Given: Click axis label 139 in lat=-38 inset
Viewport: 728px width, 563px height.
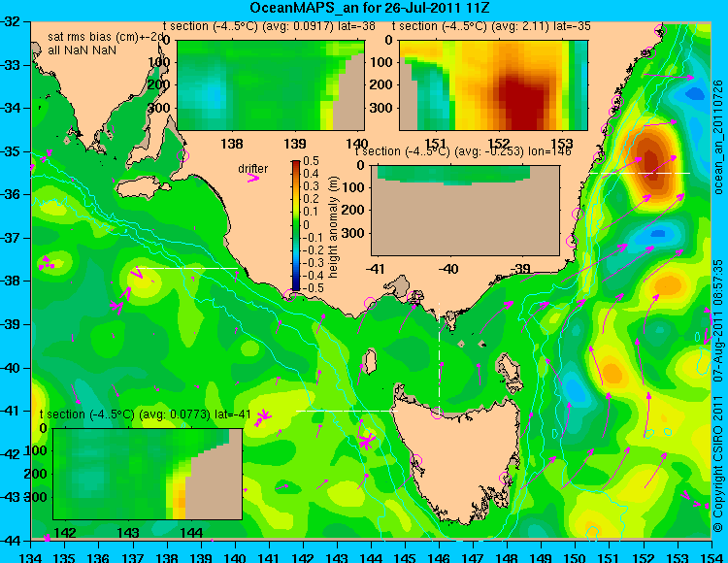Looking at the screenshot, I should (295, 144).
